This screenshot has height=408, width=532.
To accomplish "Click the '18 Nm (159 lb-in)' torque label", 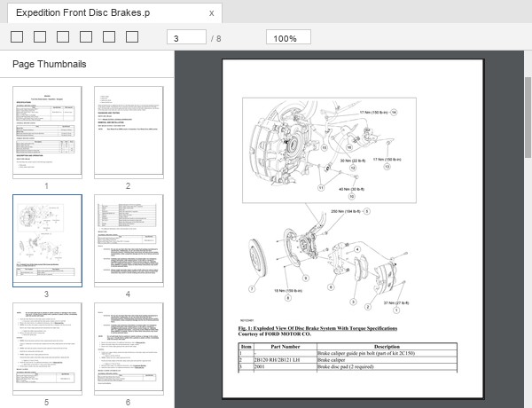I will [x=288, y=291].
